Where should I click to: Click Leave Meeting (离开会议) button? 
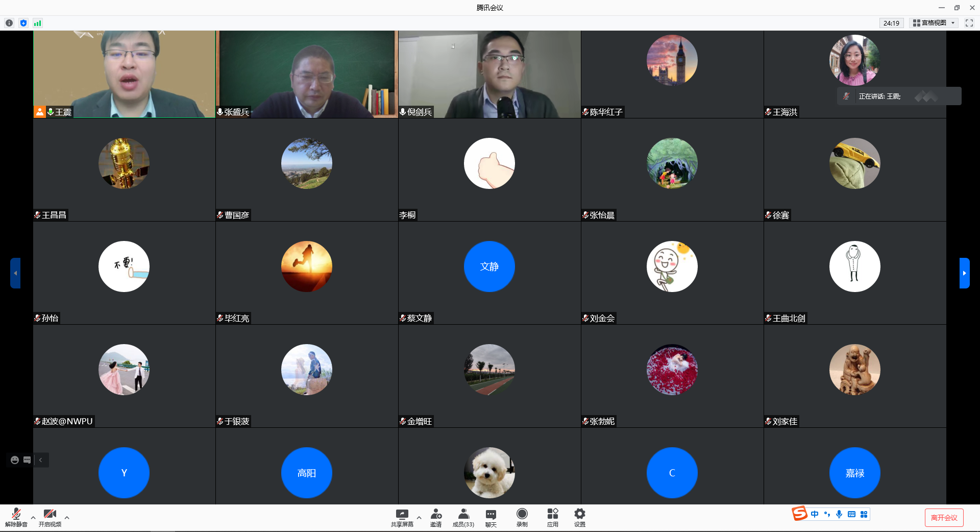pos(944,518)
